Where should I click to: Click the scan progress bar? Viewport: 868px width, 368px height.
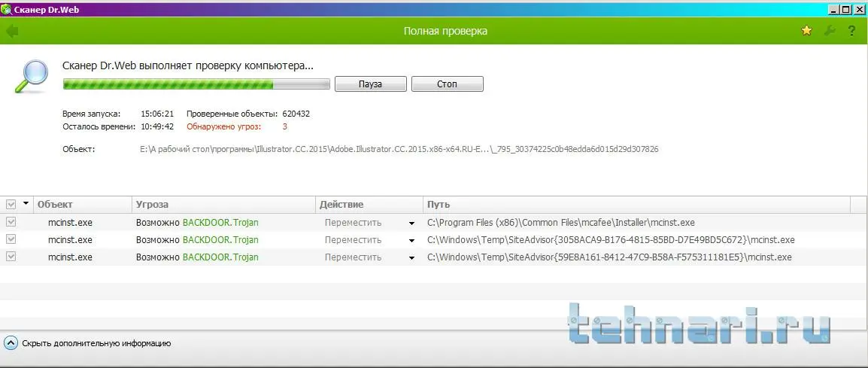click(x=196, y=84)
